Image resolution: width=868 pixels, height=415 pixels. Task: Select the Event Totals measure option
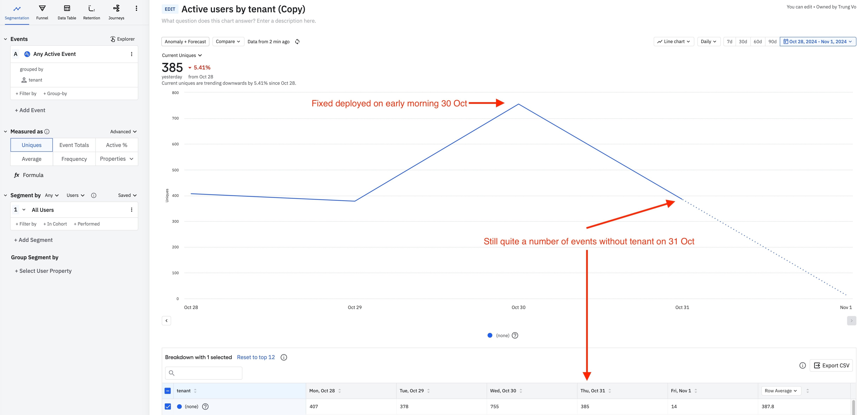point(74,145)
